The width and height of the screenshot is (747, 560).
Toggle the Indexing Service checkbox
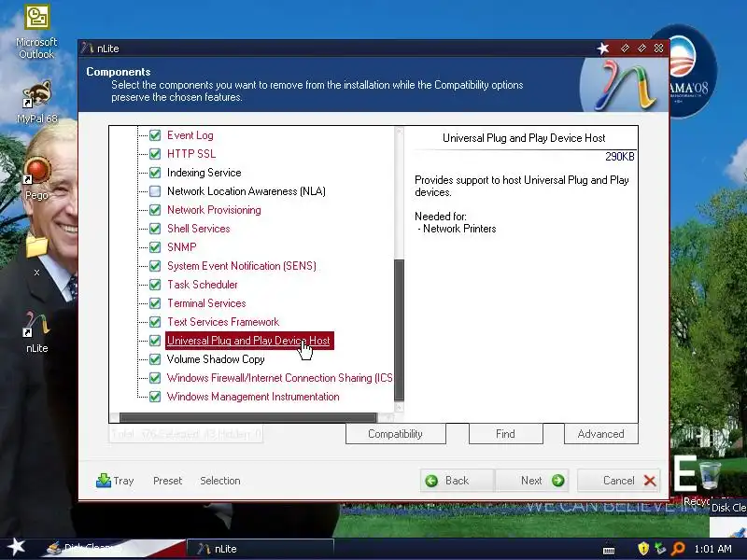coord(155,173)
